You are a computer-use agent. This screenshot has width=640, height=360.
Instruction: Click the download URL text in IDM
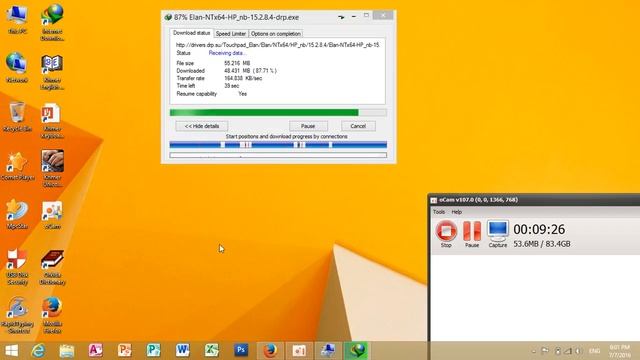click(x=278, y=45)
